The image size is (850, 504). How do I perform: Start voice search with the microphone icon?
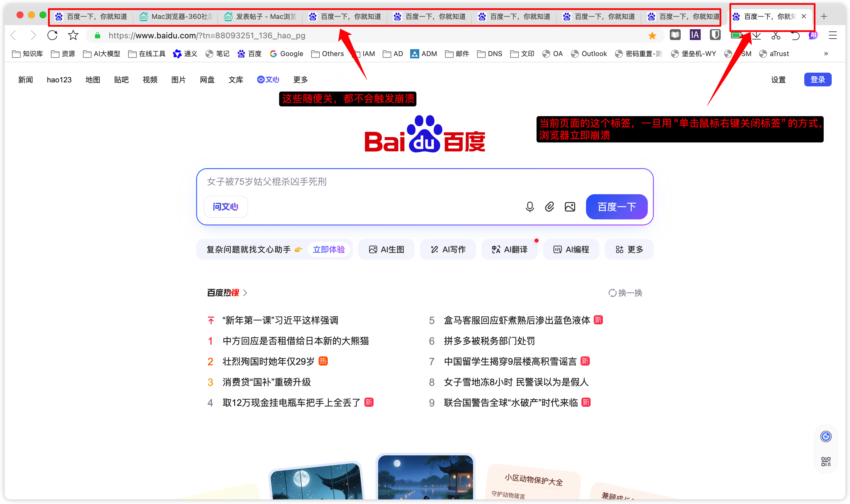[x=529, y=207]
